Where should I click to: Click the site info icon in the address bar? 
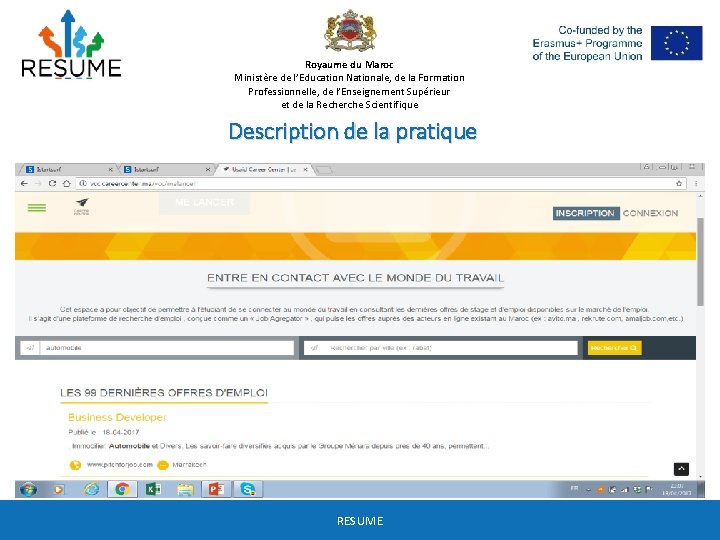[83, 183]
